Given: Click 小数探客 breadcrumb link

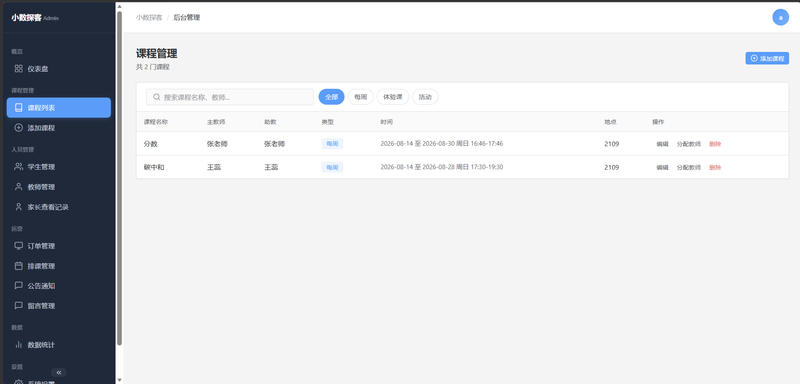Looking at the screenshot, I should (149, 17).
